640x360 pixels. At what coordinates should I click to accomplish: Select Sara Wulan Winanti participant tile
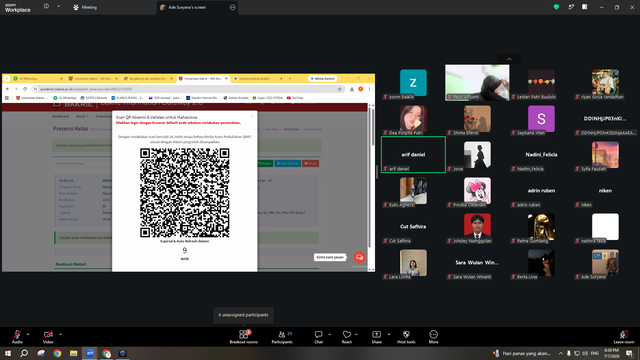[x=477, y=262]
